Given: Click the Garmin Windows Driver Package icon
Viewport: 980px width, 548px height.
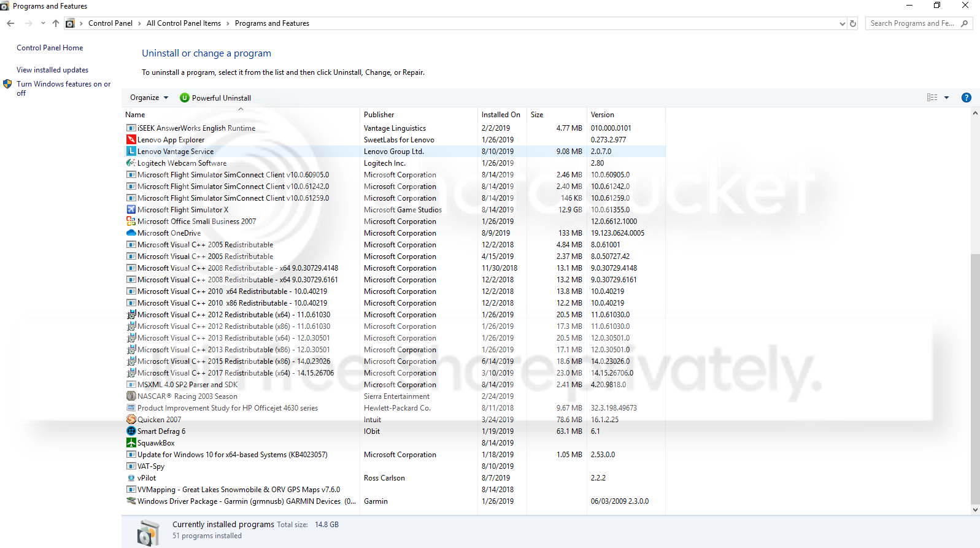Looking at the screenshot, I should [131, 501].
